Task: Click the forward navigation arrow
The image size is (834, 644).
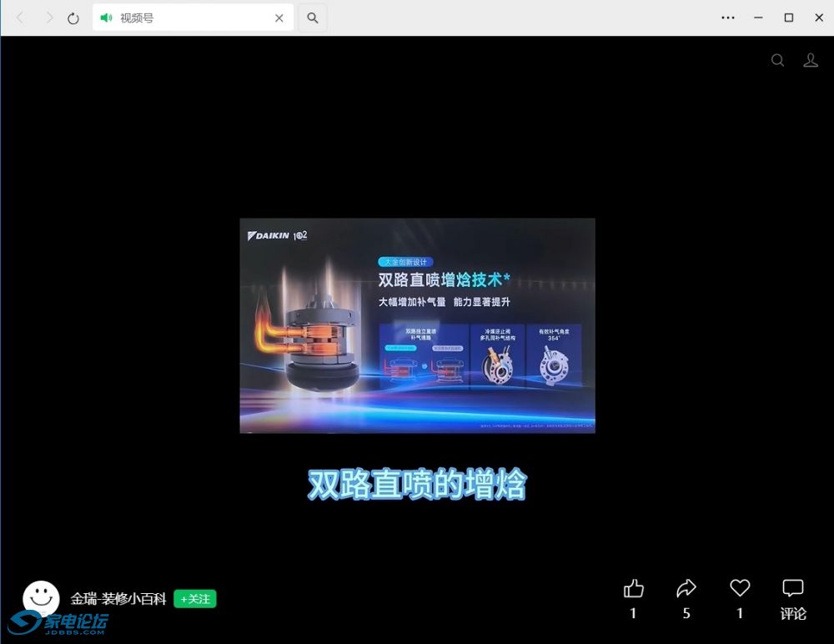Action: click(48, 18)
